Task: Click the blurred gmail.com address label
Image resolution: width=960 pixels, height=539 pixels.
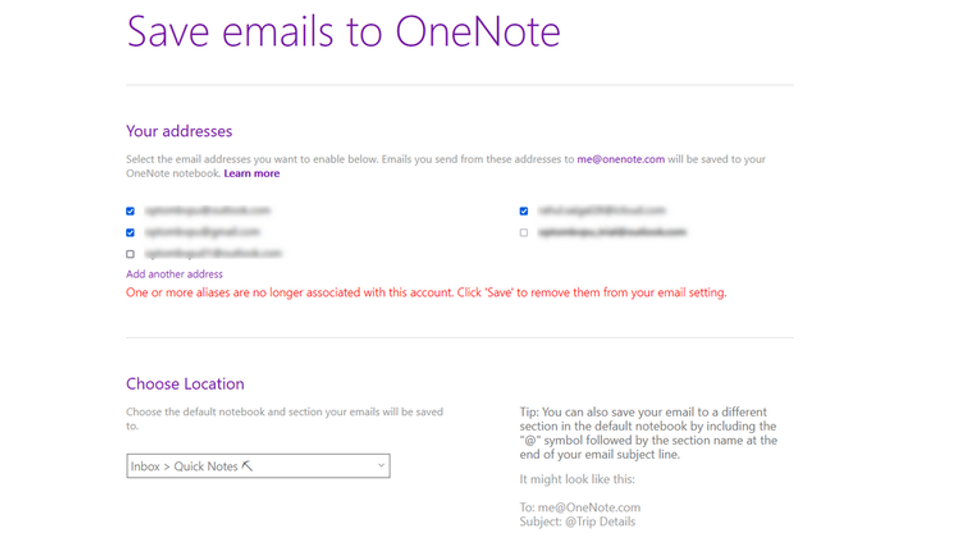Action: point(203,232)
